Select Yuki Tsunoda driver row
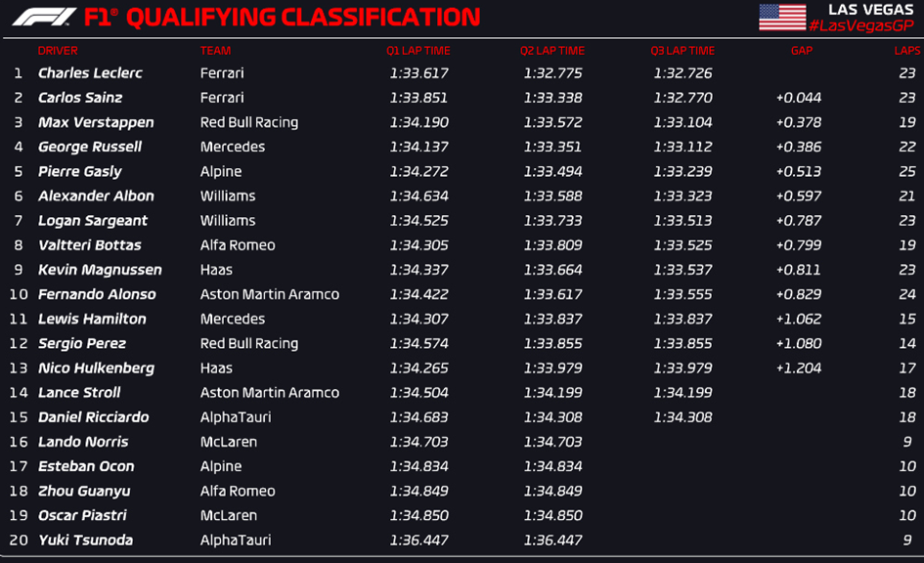This screenshot has height=563, width=924. (462, 541)
